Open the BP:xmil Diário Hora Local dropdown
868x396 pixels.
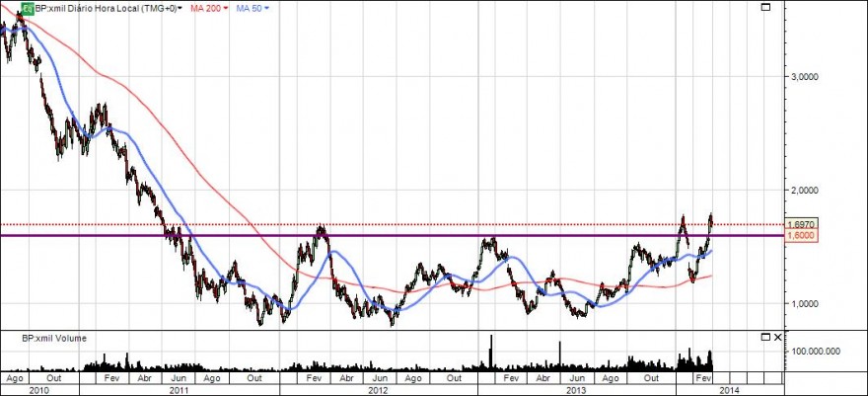tap(108, 8)
